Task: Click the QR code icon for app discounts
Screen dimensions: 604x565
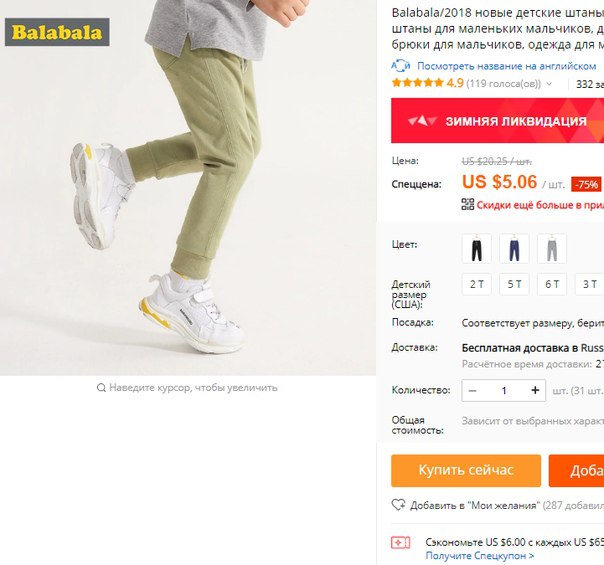Action: click(x=468, y=204)
